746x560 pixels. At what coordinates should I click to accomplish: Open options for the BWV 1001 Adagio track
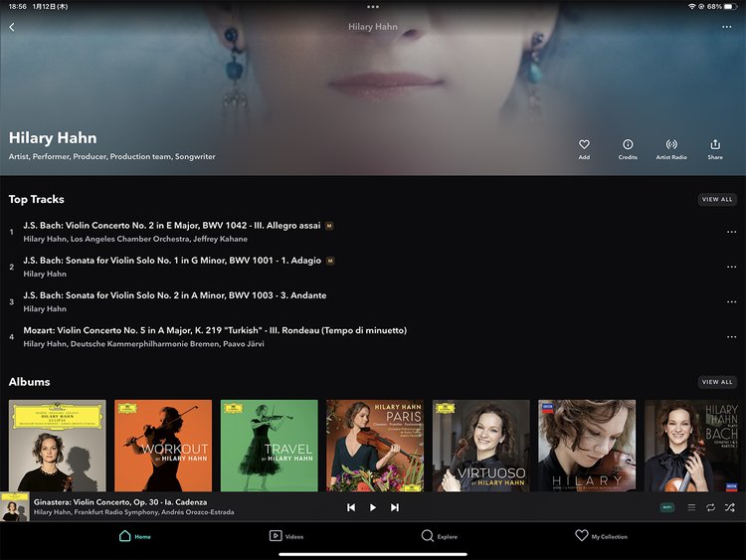pos(731,267)
